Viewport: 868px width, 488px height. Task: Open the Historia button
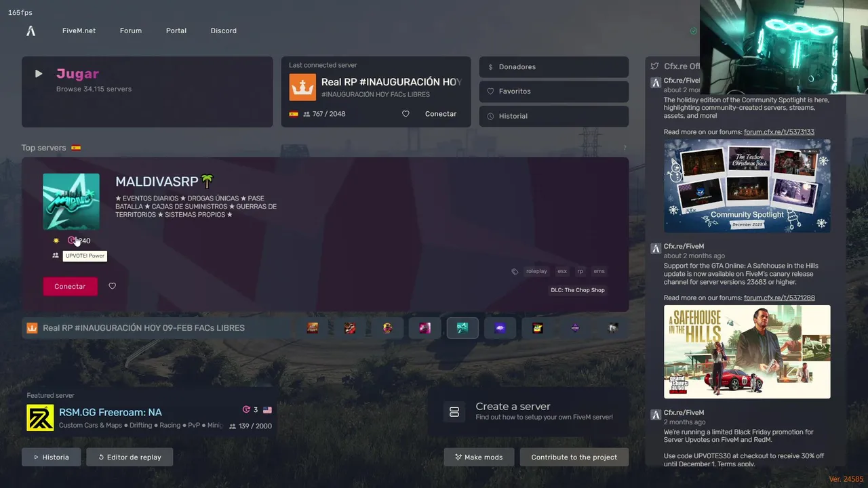pyautogui.click(x=51, y=457)
